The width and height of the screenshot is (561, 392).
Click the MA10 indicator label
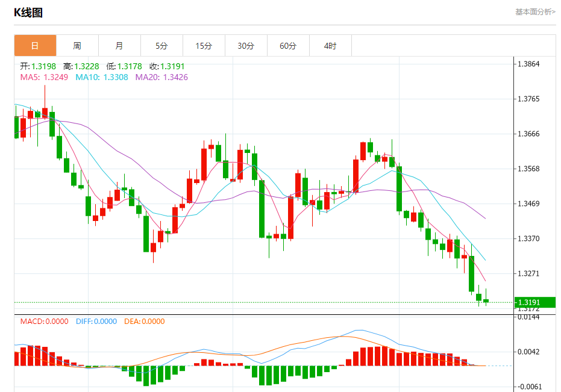(x=102, y=77)
